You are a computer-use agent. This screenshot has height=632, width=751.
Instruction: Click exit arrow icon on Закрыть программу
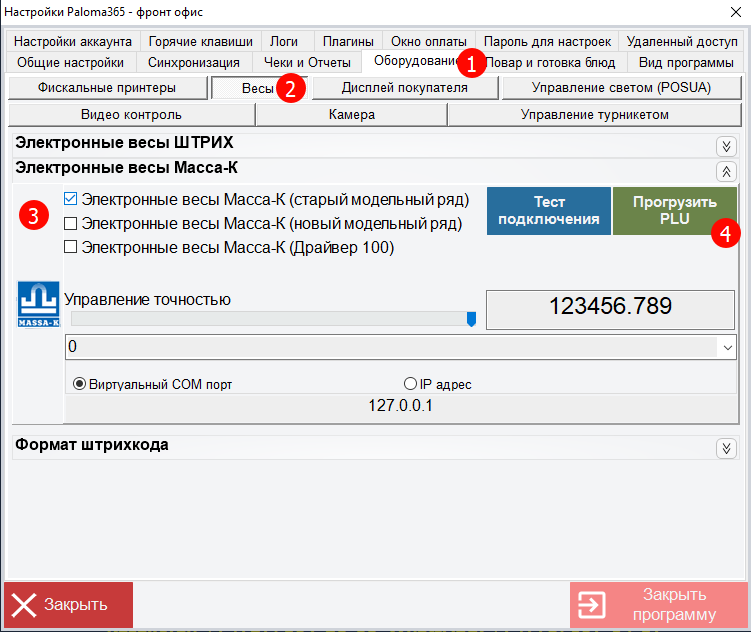tap(592, 605)
